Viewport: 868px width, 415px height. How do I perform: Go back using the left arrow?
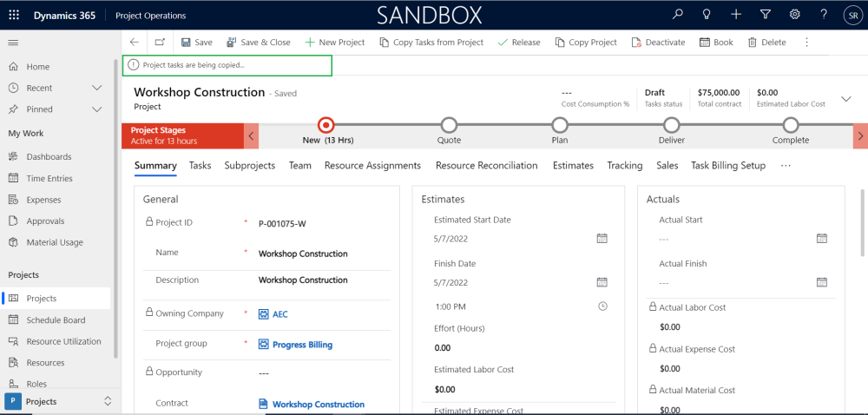point(134,42)
